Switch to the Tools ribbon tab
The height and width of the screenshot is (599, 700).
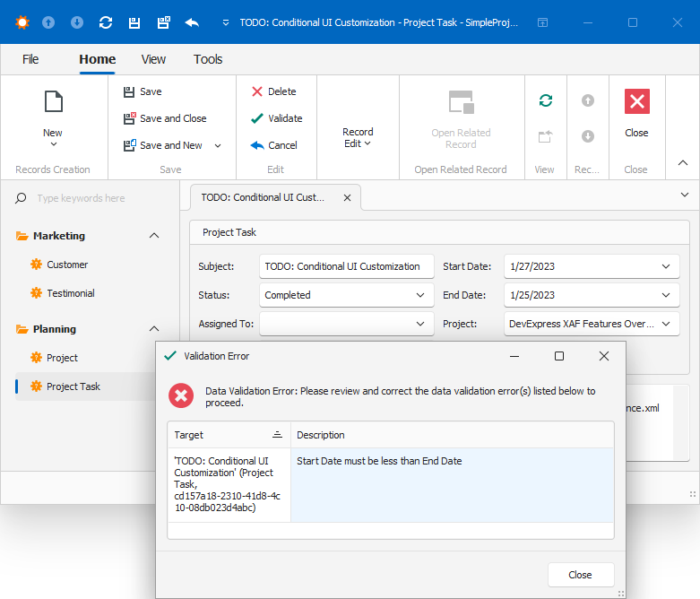coord(208,59)
